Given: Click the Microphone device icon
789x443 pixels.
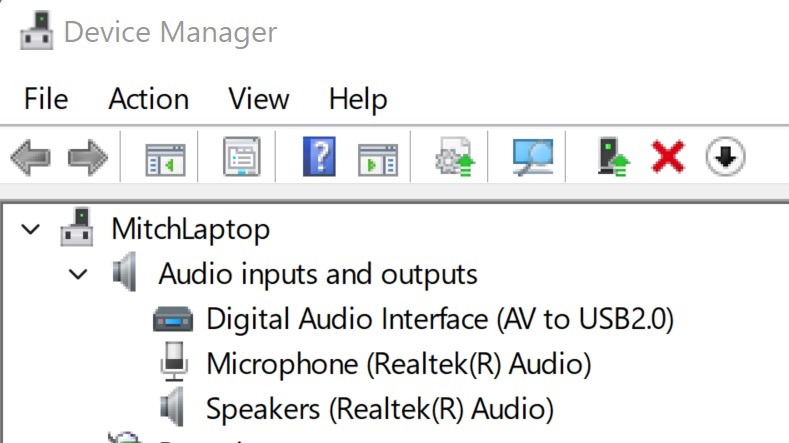Looking at the screenshot, I should (x=174, y=361).
